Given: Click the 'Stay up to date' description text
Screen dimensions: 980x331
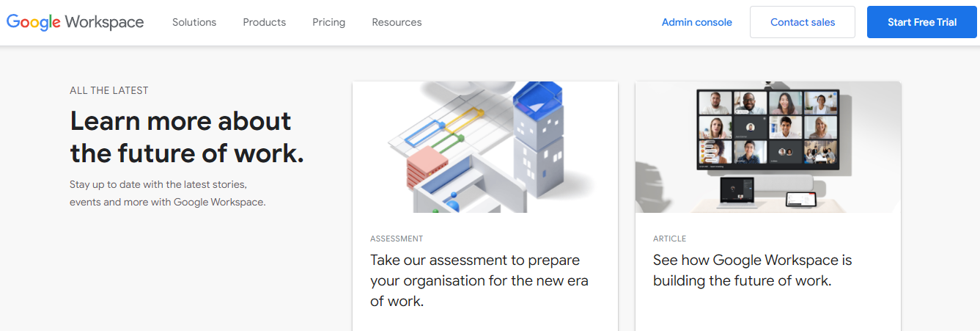Looking at the screenshot, I should (x=168, y=192).
